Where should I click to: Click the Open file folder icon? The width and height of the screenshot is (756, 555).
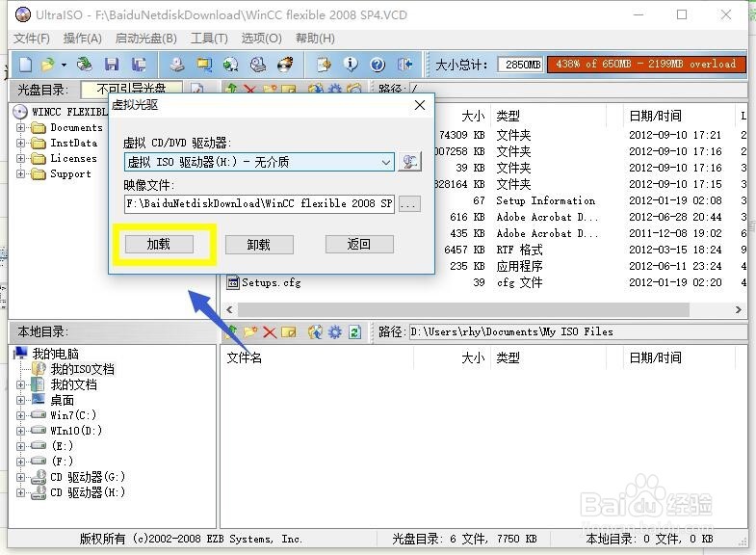(48, 65)
